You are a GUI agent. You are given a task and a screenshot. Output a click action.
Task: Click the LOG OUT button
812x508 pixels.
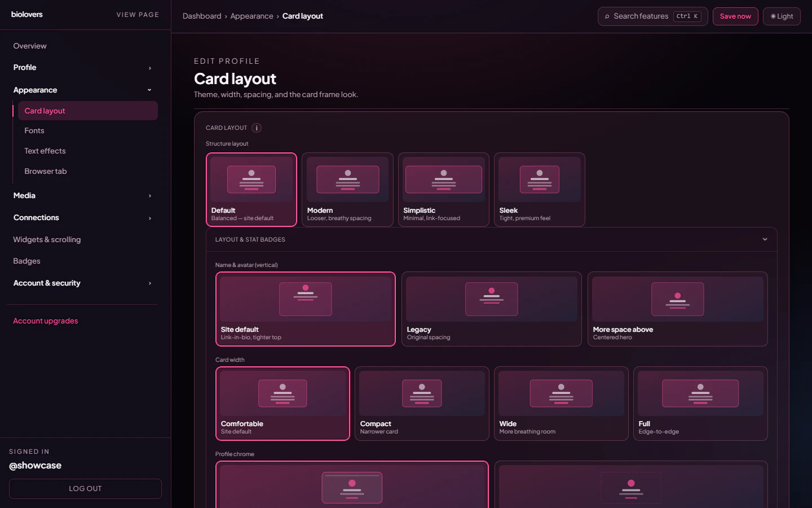coord(85,489)
